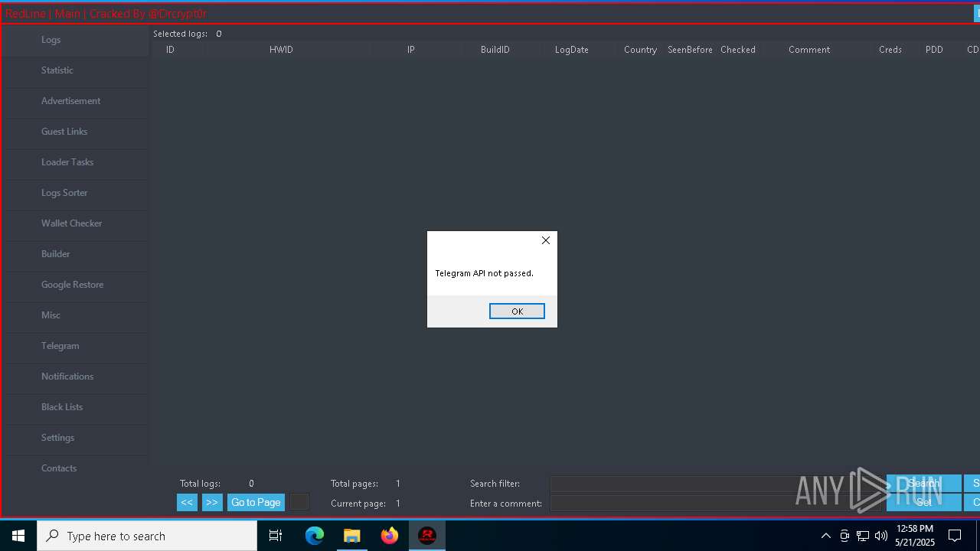Viewport: 980px width, 551px height.
Task: Go to Advertisement in the sidebar
Action: [x=76, y=102]
